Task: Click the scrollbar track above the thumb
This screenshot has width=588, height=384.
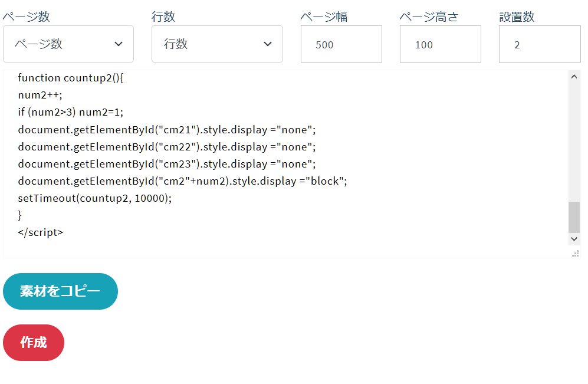Action: pyautogui.click(x=574, y=142)
